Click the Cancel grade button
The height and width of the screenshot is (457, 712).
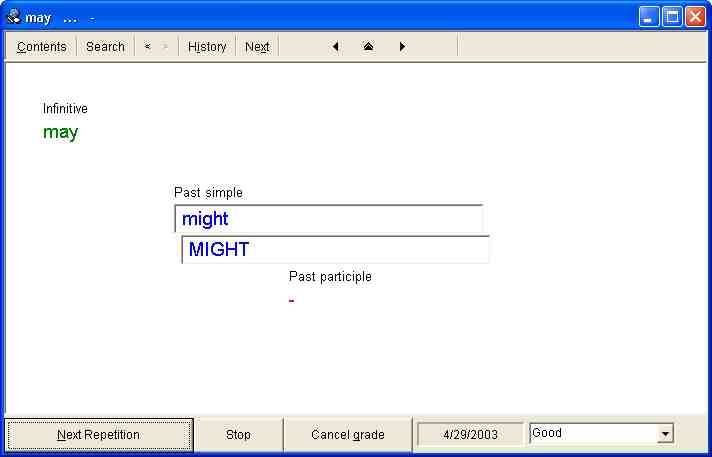(x=347, y=435)
